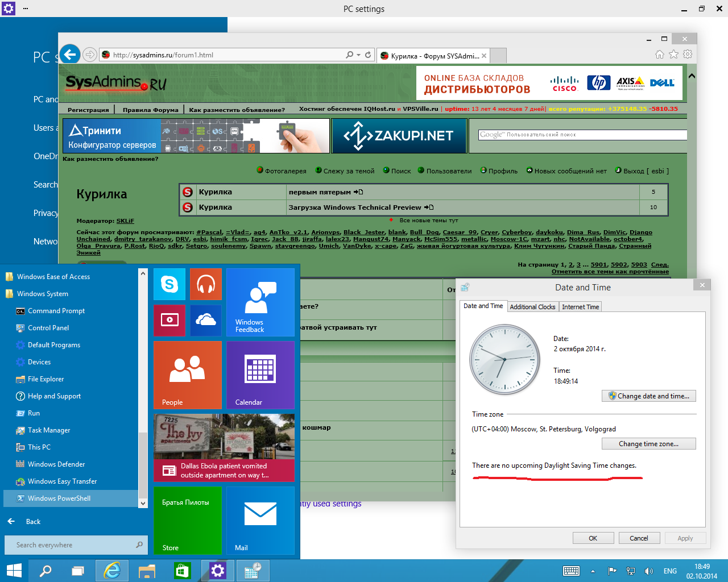Open the Windows Feedback tile
This screenshot has width=728, height=582.
[x=260, y=302]
